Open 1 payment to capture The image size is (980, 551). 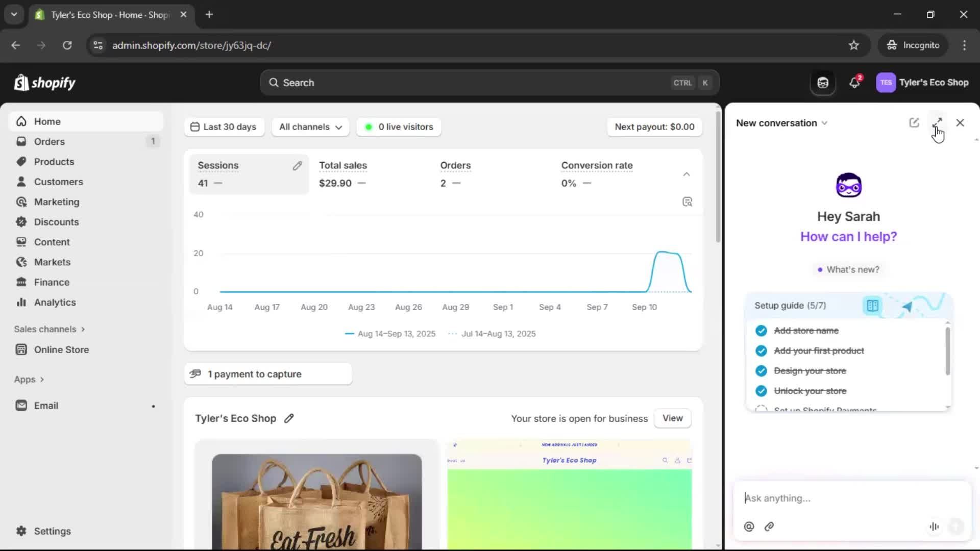pos(268,374)
